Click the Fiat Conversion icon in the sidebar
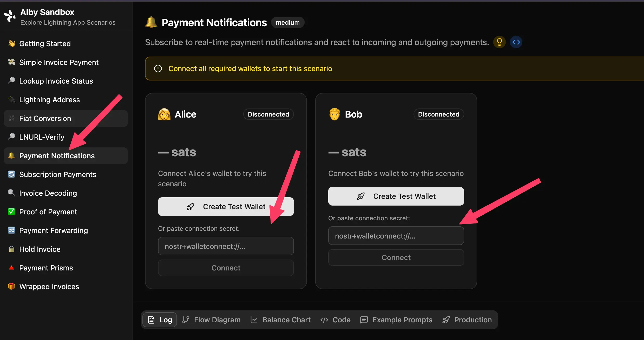 click(11, 118)
